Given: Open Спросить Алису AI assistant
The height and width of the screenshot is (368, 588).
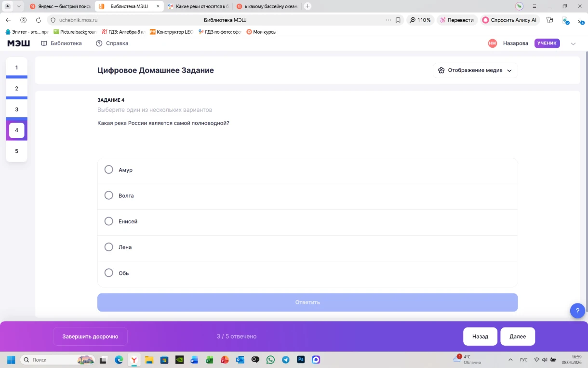Looking at the screenshot, I should [509, 20].
